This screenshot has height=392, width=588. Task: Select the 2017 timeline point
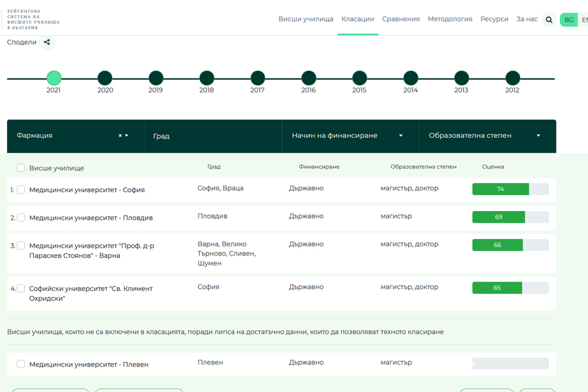pyautogui.click(x=257, y=78)
